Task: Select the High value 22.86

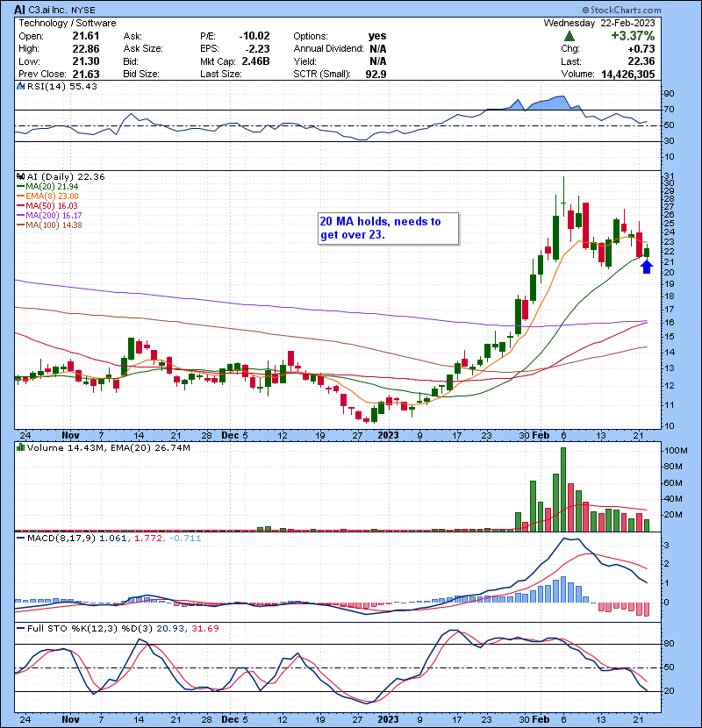Action: (86, 48)
